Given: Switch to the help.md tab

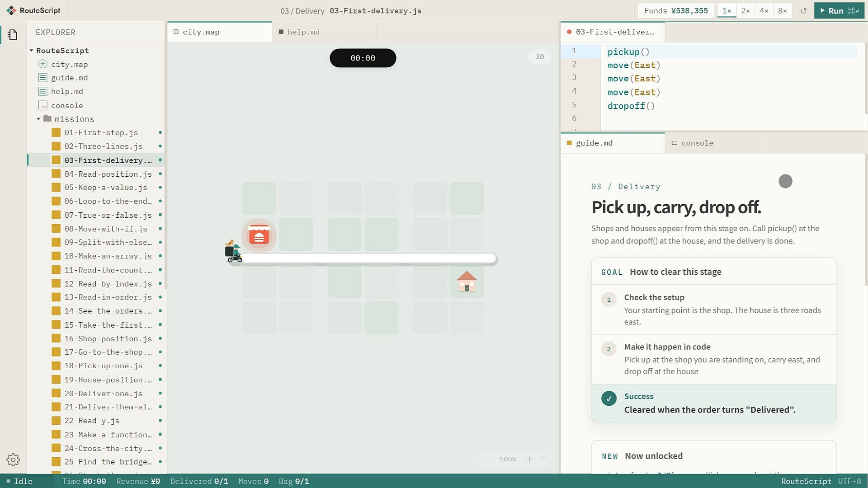Looking at the screenshot, I should pyautogui.click(x=325, y=32).
